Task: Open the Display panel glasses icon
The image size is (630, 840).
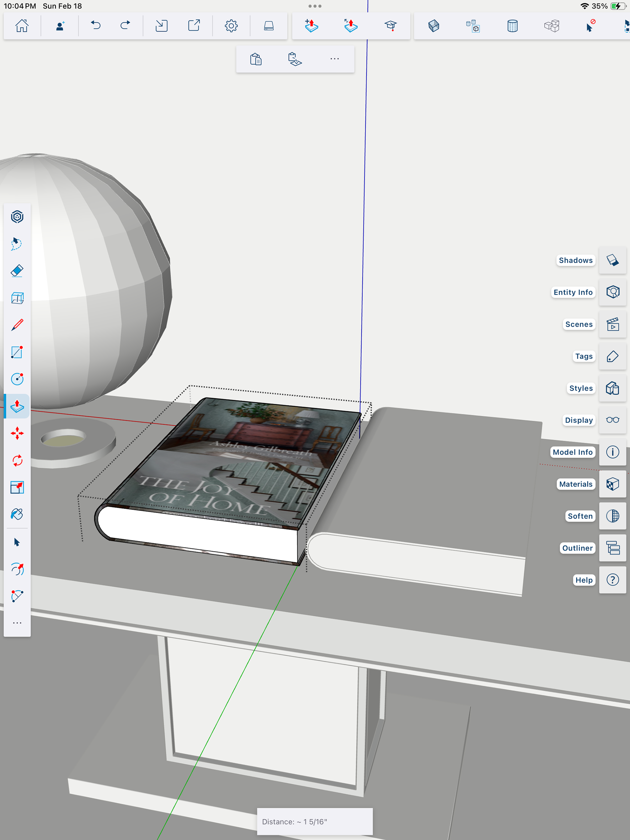Action: (612, 420)
